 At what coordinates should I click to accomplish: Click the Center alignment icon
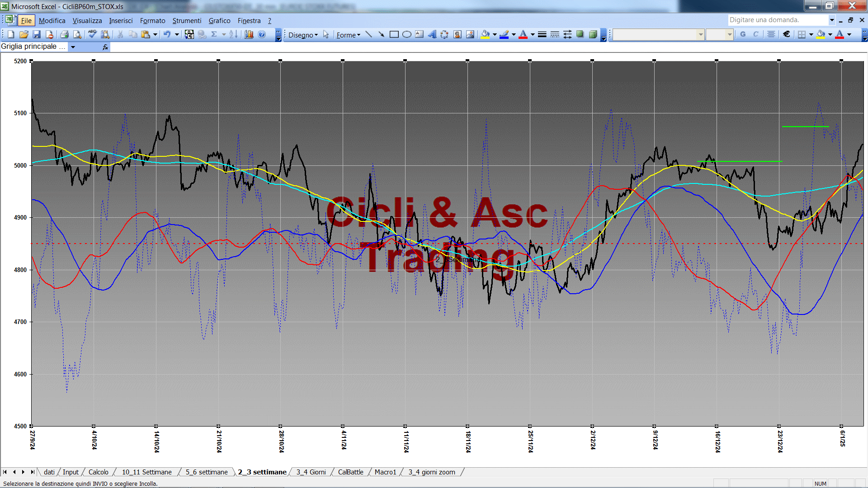click(771, 34)
